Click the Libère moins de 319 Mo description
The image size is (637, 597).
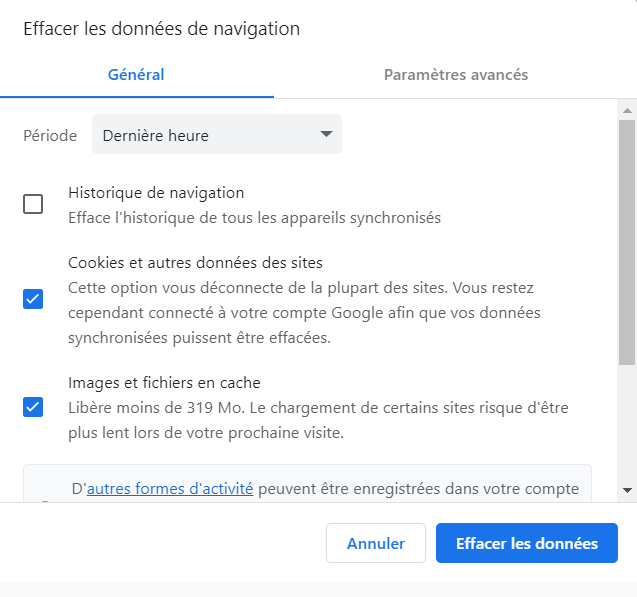click(318, 420)
